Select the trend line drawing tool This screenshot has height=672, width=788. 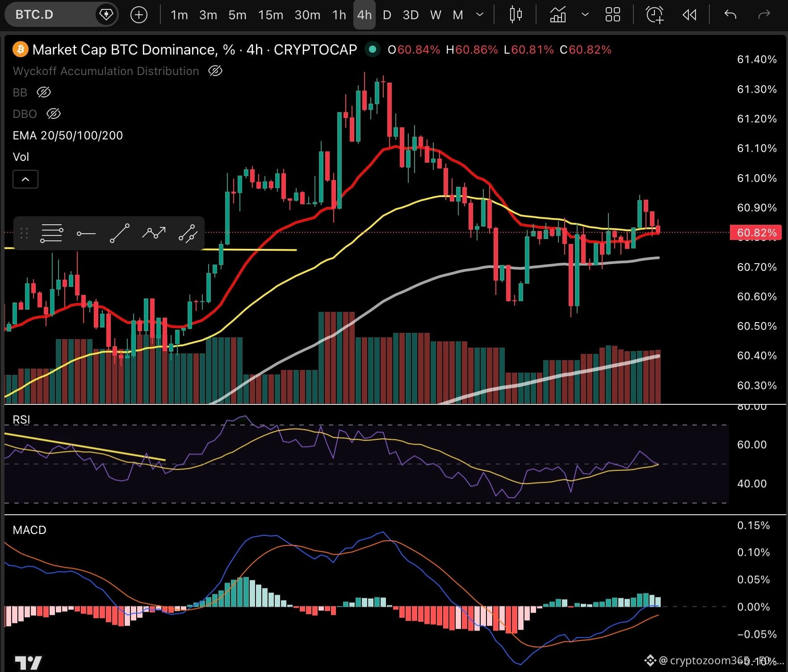[x=120, y=233]
